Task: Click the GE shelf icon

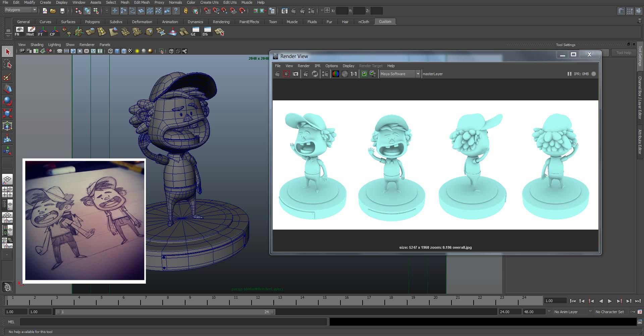Action: [x=195, y=32]
